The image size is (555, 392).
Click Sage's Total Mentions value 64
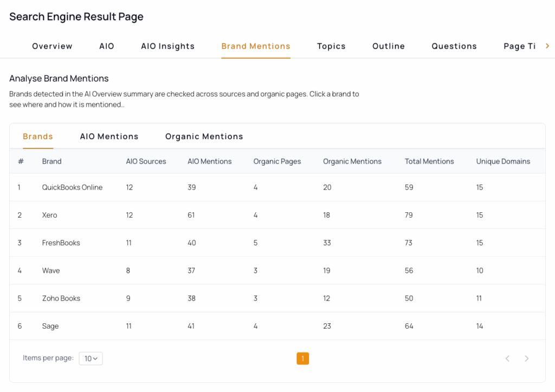(409, 326)
